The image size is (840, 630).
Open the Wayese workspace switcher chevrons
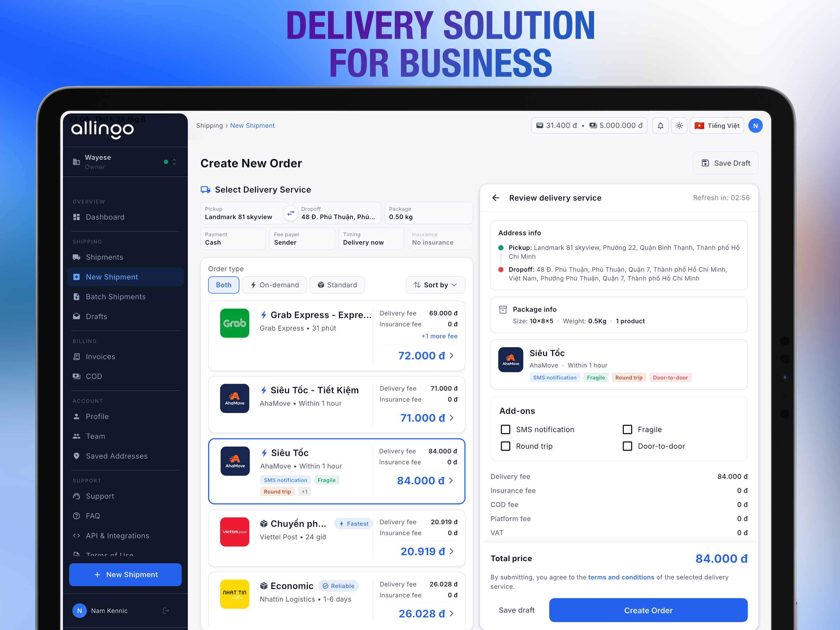pyautogui.click(x=174, y=162)
